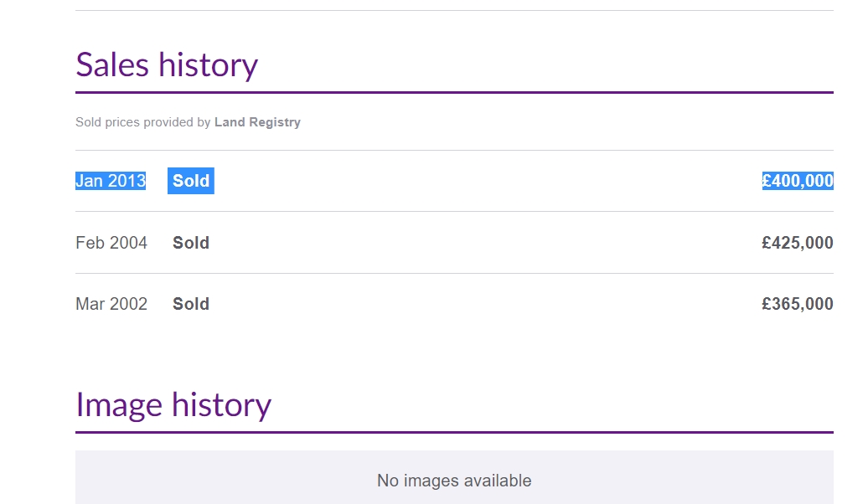
Task: Click the "Sold prices provided by" caption
Action: [x=142, y=122]
